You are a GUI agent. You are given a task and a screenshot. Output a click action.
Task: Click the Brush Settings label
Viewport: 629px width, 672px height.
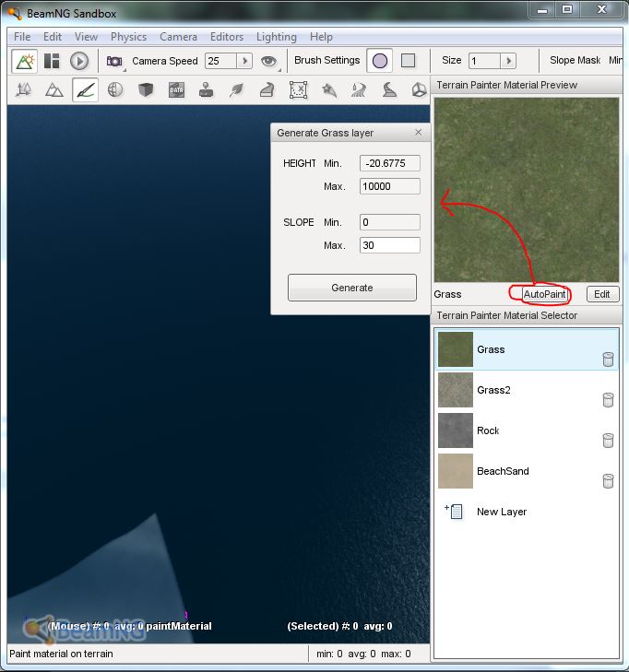click(326, 61)
